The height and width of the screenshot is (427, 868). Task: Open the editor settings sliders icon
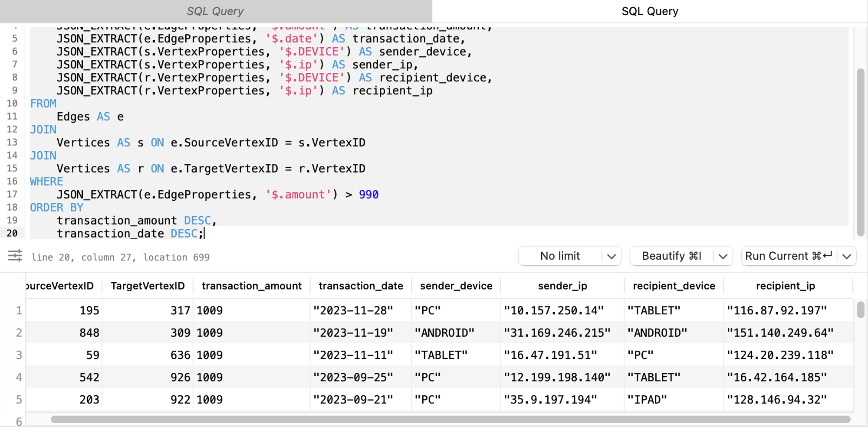point(15,256)
